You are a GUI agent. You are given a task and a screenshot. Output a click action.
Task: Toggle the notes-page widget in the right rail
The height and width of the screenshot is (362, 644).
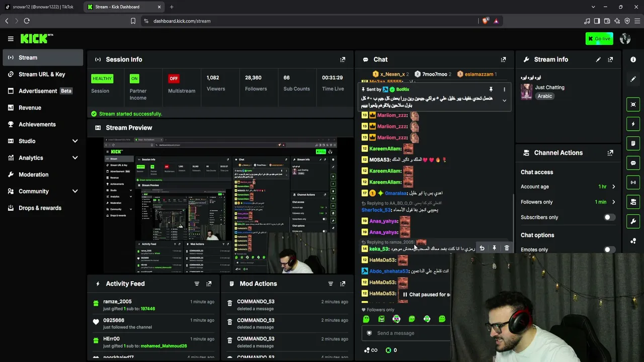click(633, 143)
